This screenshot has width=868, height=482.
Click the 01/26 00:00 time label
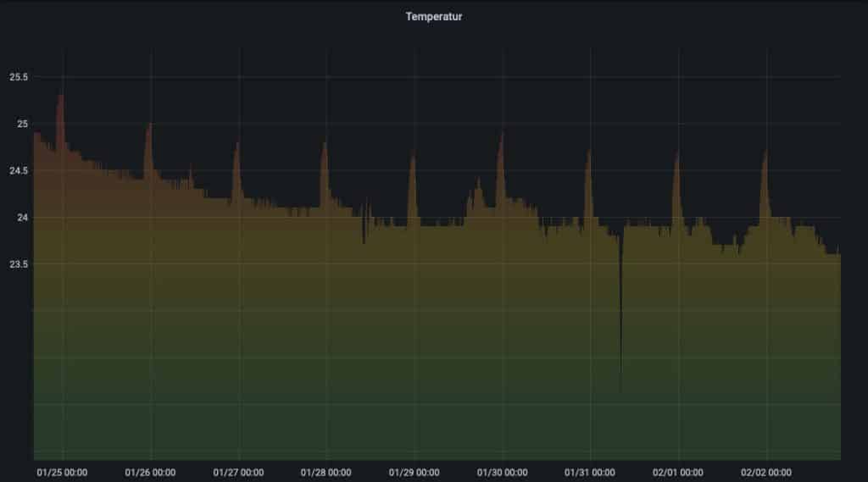coord(150,473)
